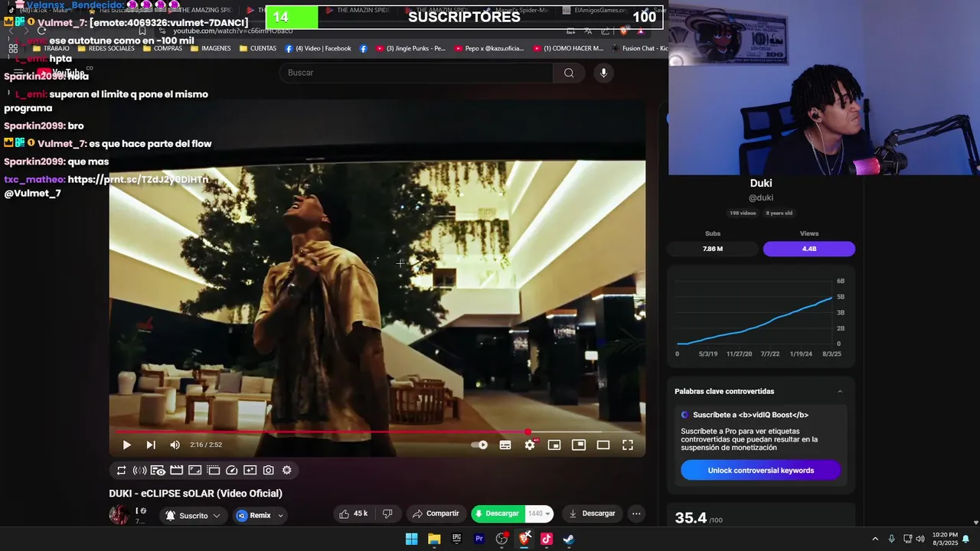980x551 pixels.
Task: Go fullscreen on the video
Action: 628,445
